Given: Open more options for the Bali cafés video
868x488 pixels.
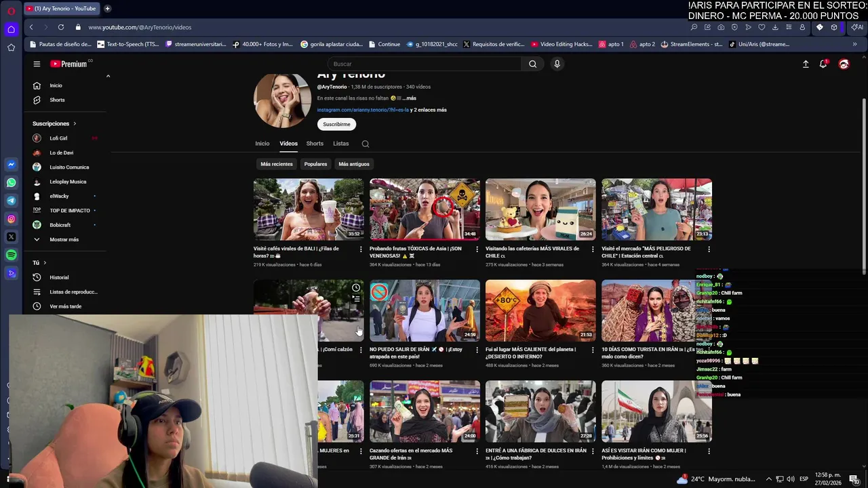Looking at the screenshot, I should coord(361,249).
